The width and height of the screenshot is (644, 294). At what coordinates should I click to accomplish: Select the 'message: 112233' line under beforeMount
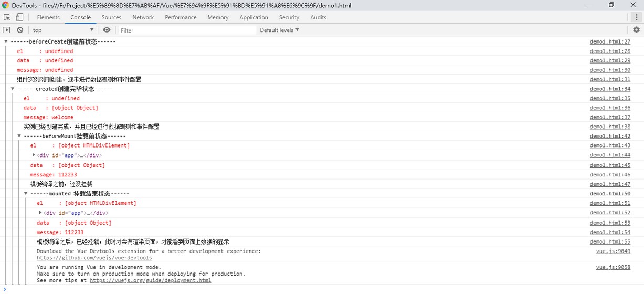click(x=54, y=175)
